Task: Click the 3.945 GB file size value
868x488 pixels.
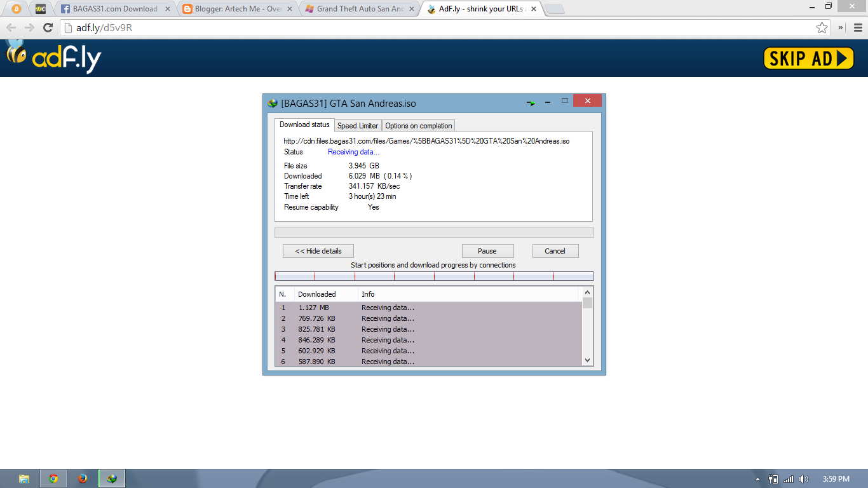Action: (363, 166)
